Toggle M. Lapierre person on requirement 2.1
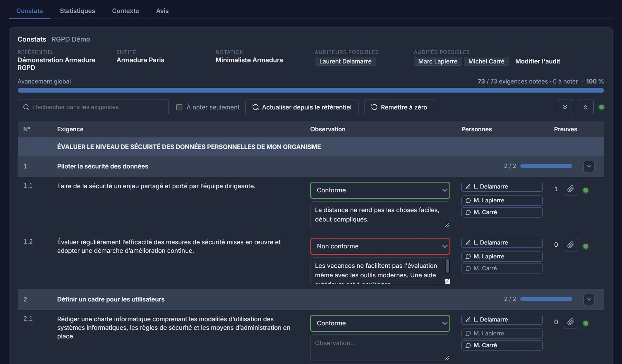 (x=502, y=334)
